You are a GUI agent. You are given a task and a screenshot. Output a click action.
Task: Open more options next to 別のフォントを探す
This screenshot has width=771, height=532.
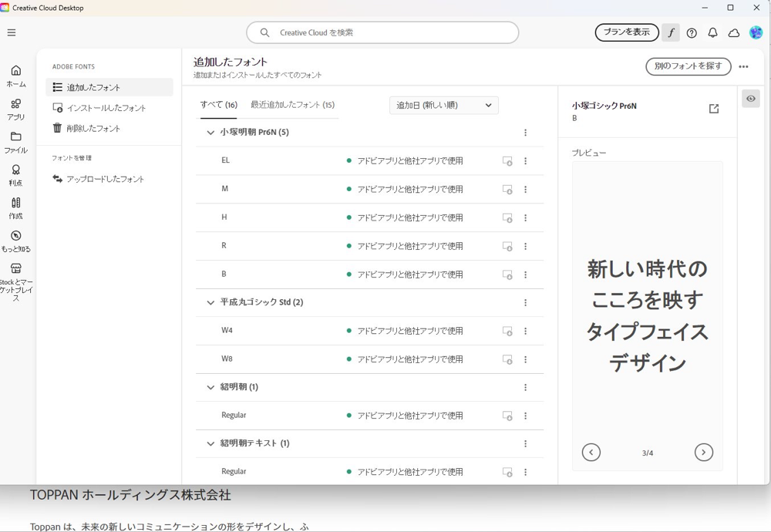[743, 66]
